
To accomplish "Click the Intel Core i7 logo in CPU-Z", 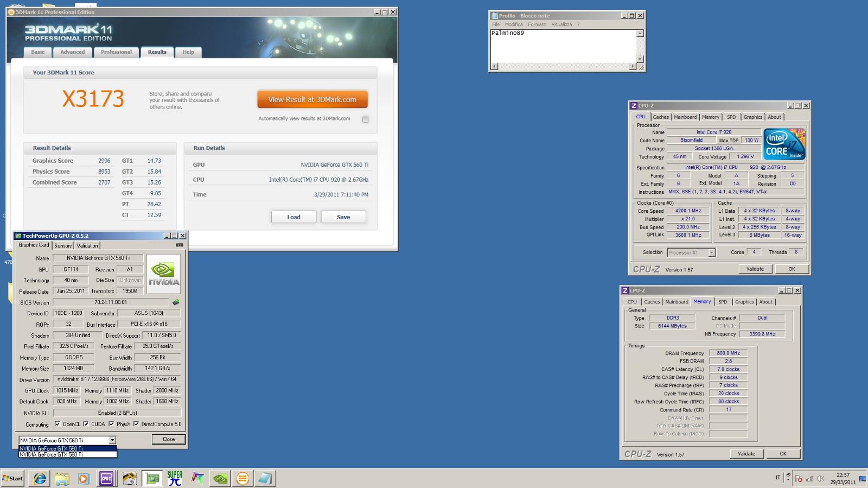I will pos(784,144).
